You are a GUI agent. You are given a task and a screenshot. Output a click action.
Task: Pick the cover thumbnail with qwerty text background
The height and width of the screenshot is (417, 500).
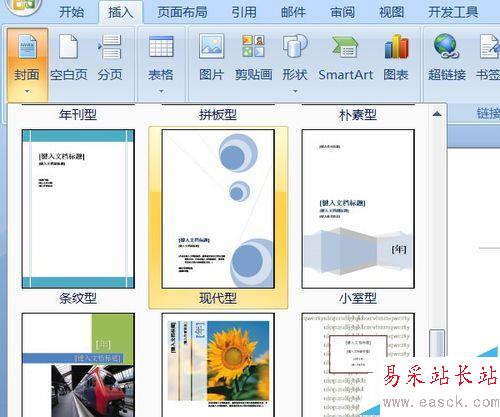click(358, 365)
